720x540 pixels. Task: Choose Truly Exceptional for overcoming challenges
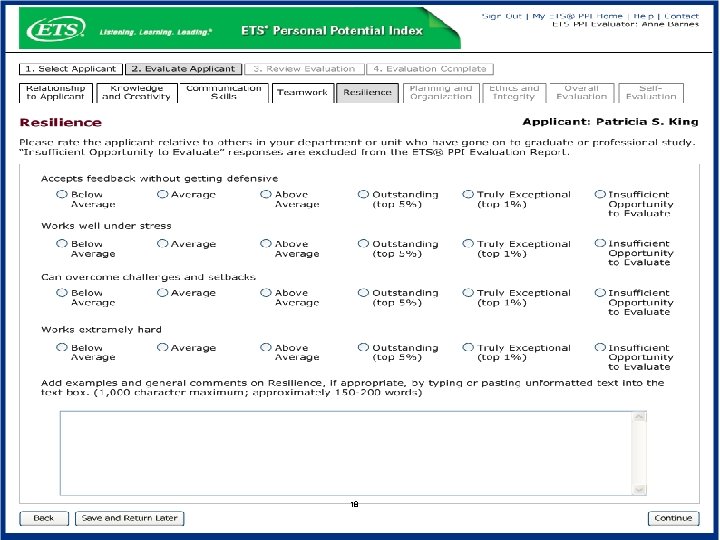click(468, 292)
